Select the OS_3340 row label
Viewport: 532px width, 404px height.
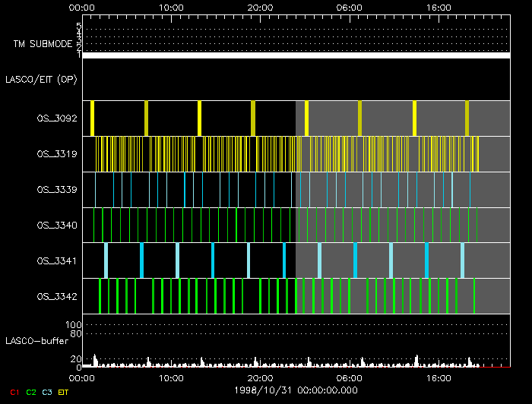click(57, 225)
